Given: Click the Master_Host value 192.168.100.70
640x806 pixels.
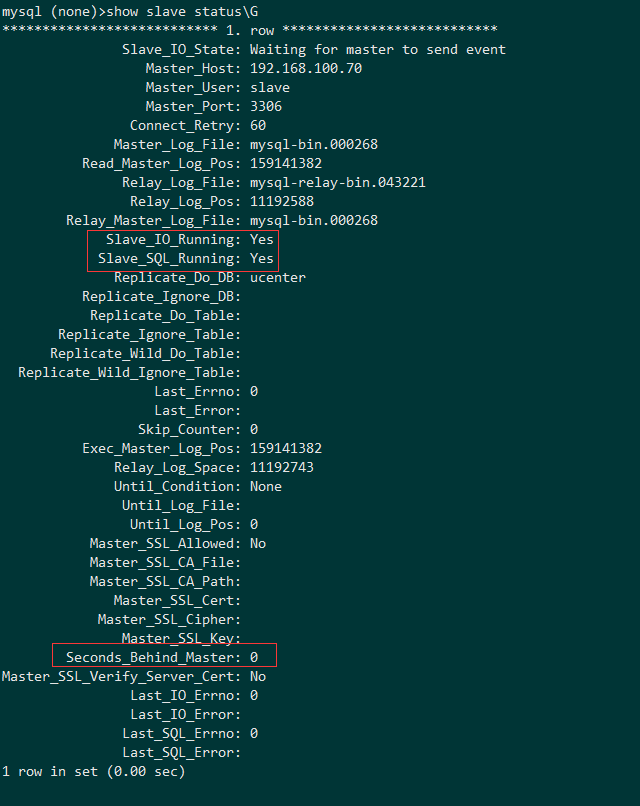Looking at the screenshot, I should point(306,68).
